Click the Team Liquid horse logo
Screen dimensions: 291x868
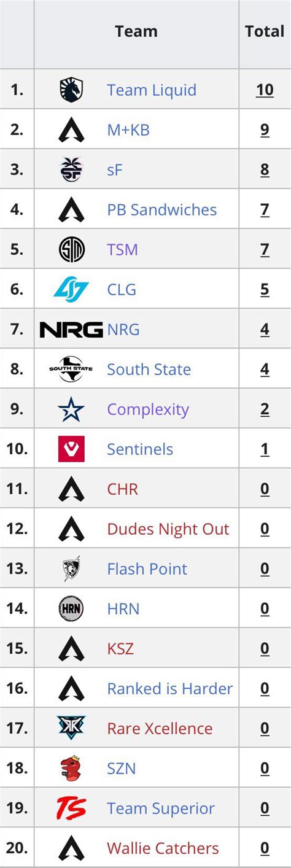point(71,90)
